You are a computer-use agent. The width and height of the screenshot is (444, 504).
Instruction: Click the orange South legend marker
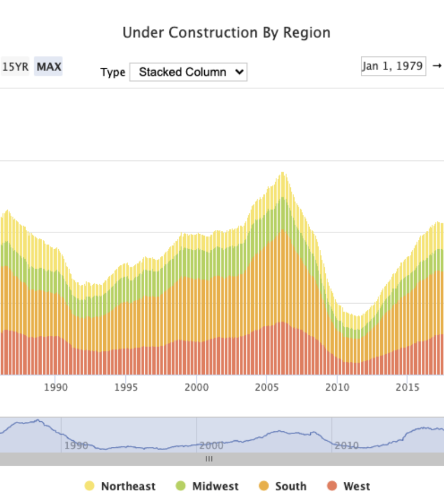[x=264, y=486]
